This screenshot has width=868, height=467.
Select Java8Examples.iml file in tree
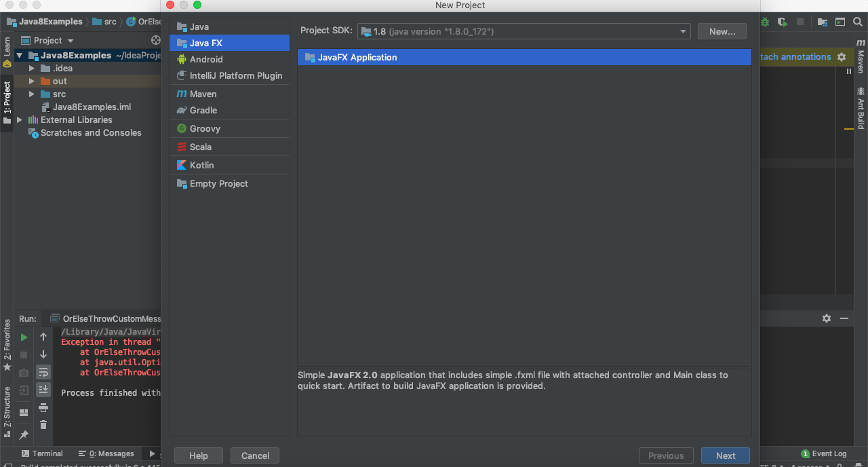click(x=85, y=107)
